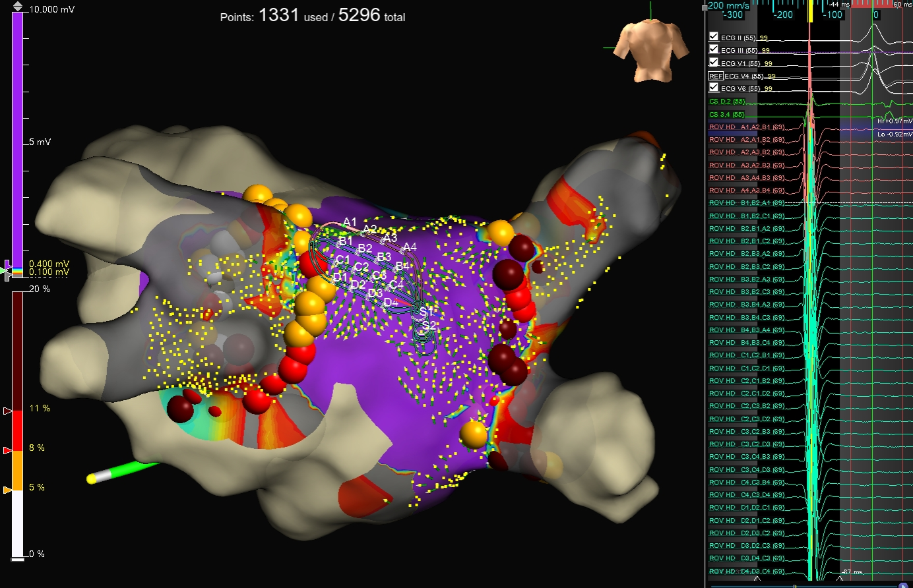Viewport: 913px width, 588px height.
Task: Click the up/down arrows above the voltage color bar
Action: click(x=17, y=6)
